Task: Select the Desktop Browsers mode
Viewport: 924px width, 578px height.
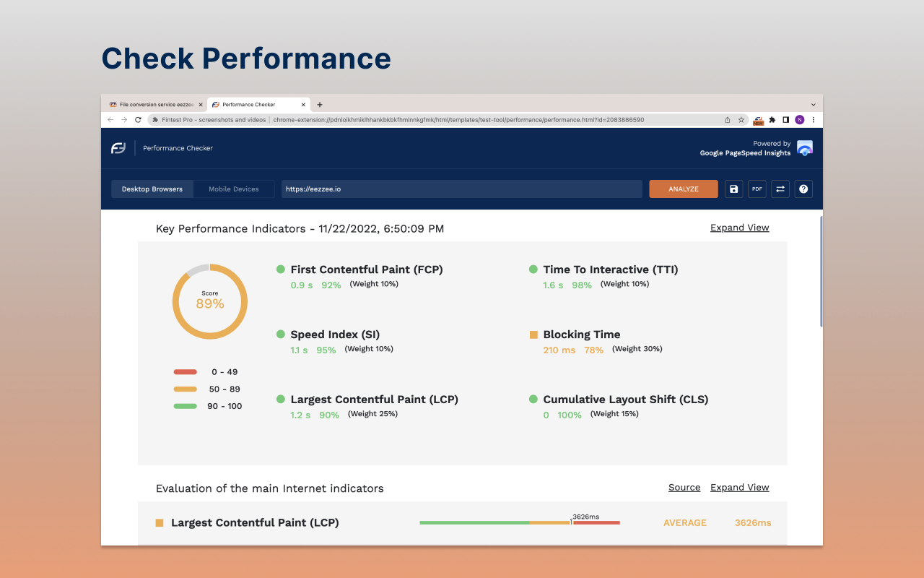Action: pyautogui.click(x=152, y=189)
